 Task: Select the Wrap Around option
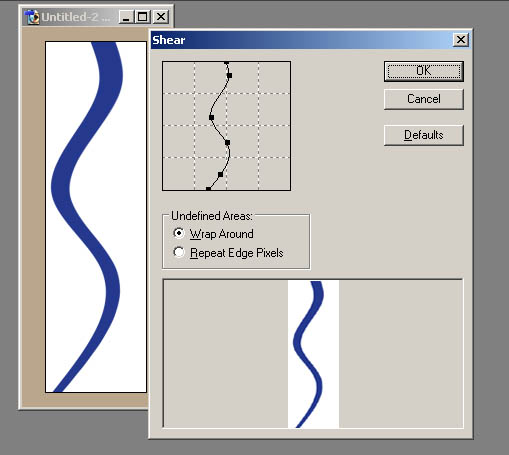point(179,233)
